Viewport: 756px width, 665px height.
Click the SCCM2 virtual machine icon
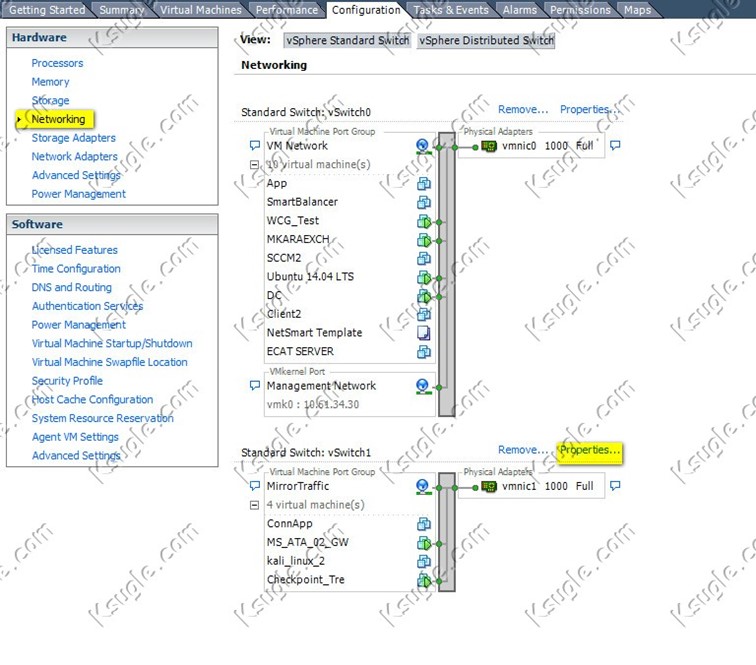[x=424, y=258]
